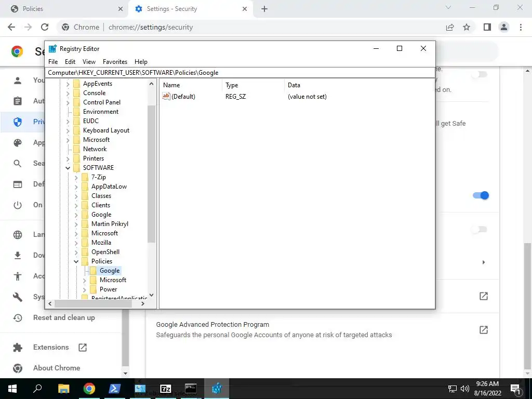Open File Explorer from taskbar
Screen dimensions: 532x399
[x=63, y=389]
